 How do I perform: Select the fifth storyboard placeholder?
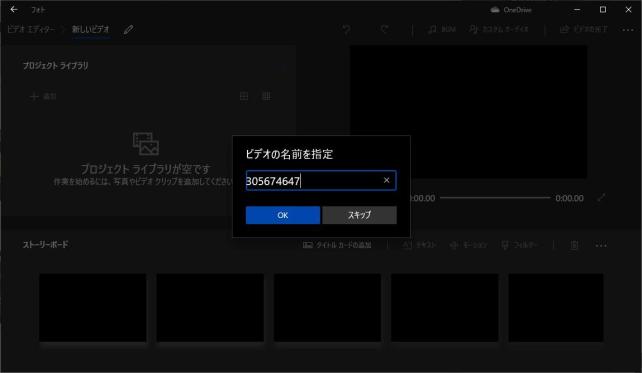coord(556,307)
